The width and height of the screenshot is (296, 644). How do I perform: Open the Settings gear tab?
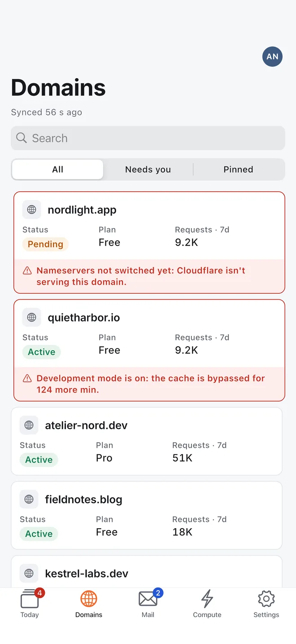[x=266, y=604]
